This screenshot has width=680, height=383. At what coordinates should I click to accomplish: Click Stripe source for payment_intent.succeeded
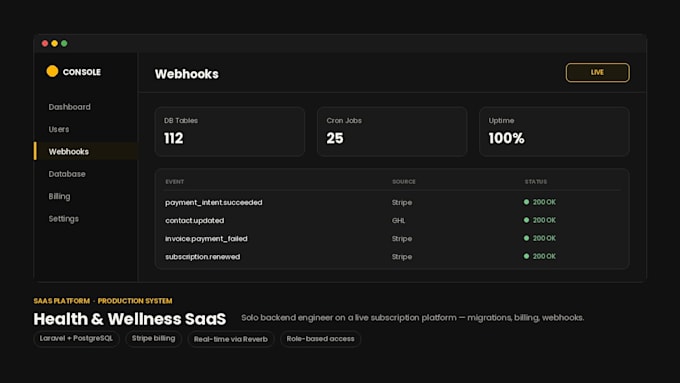(x=402, y=203)
